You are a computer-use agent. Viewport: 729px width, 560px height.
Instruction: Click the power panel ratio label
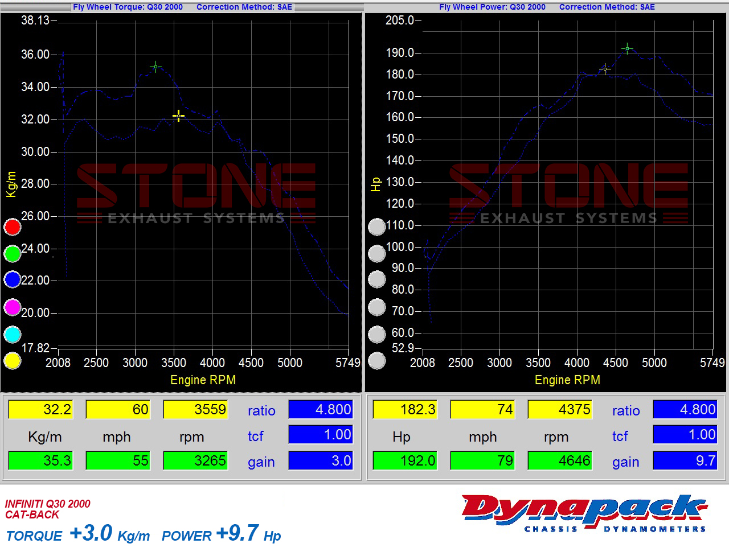pyautogui.click(x=626, y=411)
